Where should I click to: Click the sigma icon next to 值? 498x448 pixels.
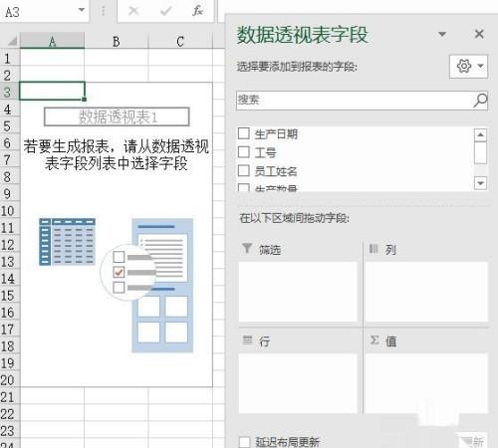pyautogui.click(x=374, y=340)
